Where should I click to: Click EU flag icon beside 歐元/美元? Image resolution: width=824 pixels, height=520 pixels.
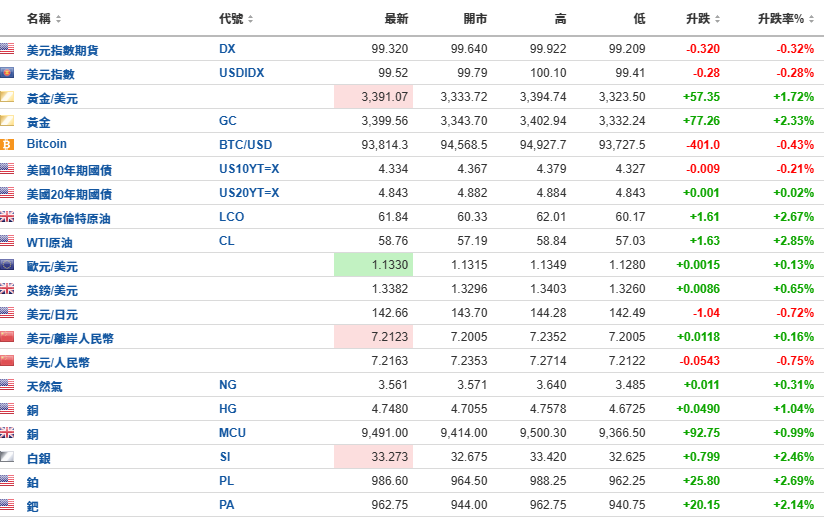click(x=7, y=265)
